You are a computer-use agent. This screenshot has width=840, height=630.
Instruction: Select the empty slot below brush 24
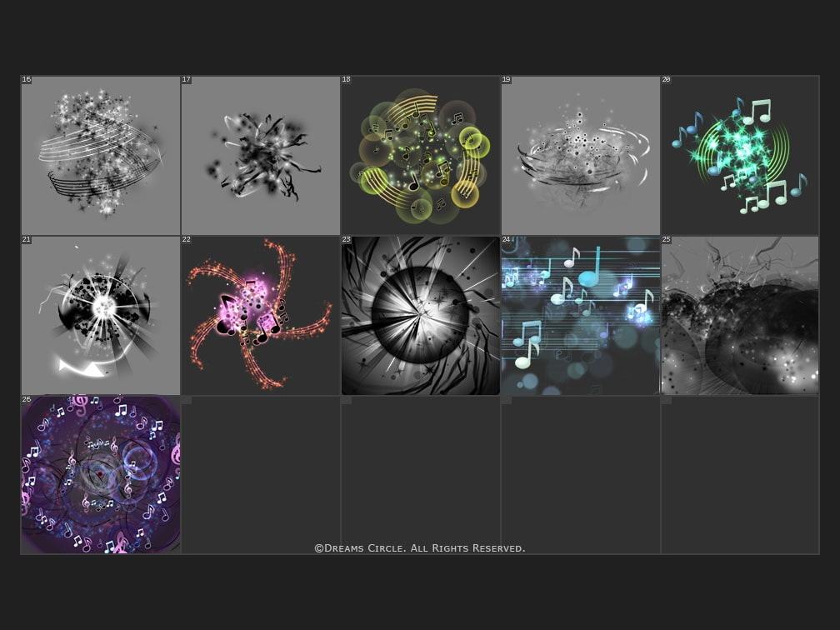click(x=581, y=475)
